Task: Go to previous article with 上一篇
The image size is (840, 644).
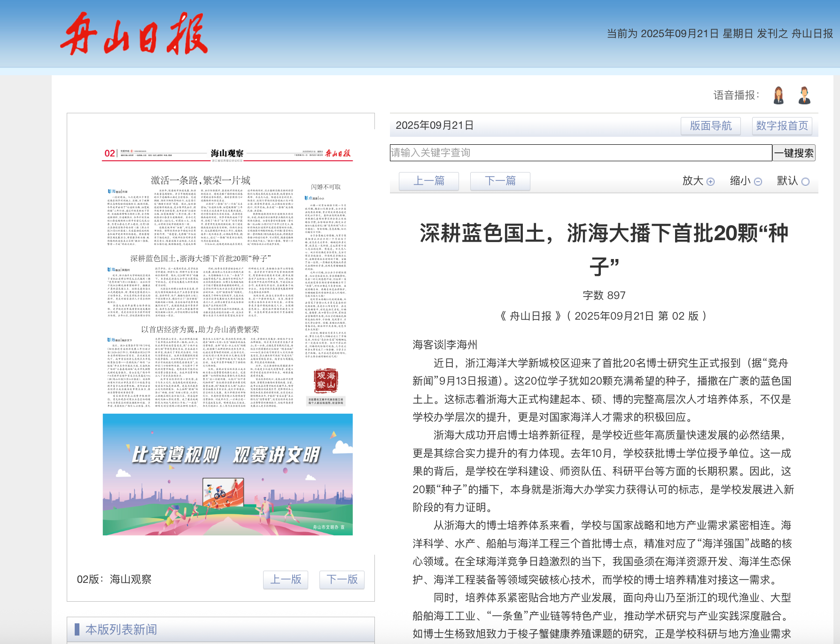Action: tap(428, 181)
